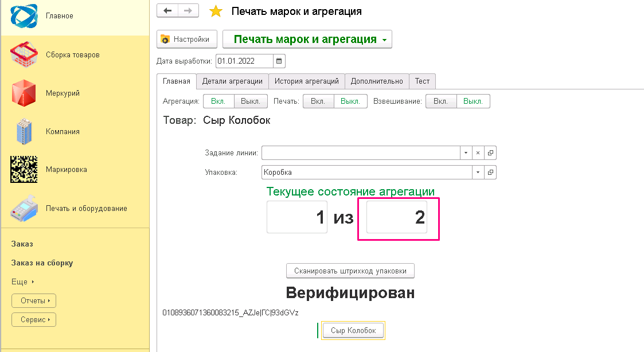Expand the Упаковка dropdown list
Screen dimensions: 644x352
[x=478, y=173]
